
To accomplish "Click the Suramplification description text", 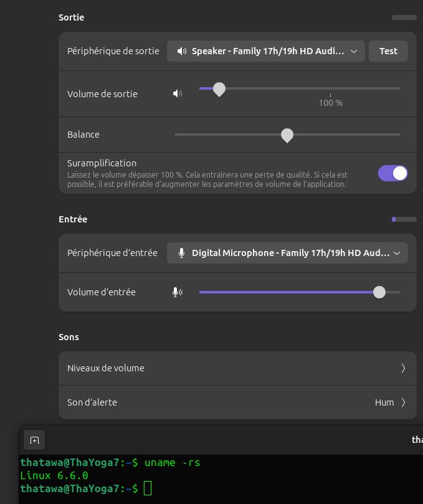I will (x=207, y=179).
